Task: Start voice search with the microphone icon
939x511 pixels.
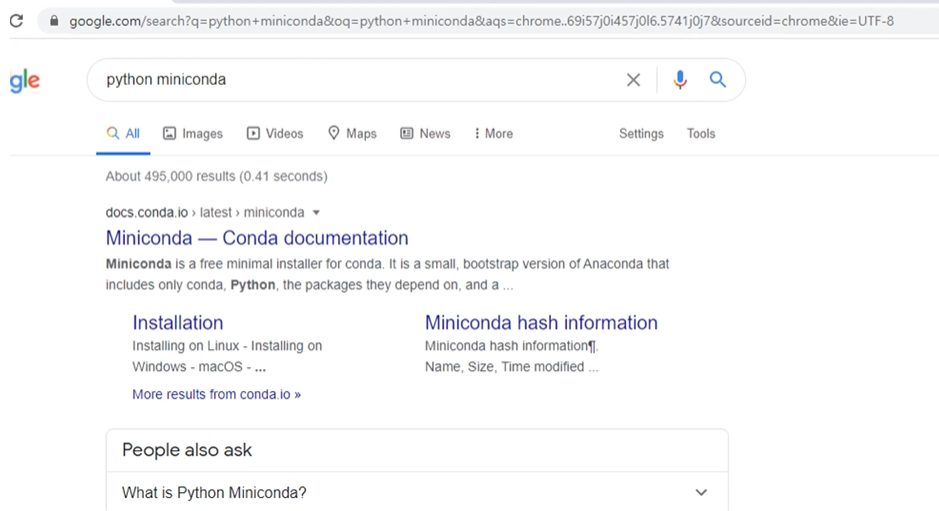Action: tap(680, 80)
